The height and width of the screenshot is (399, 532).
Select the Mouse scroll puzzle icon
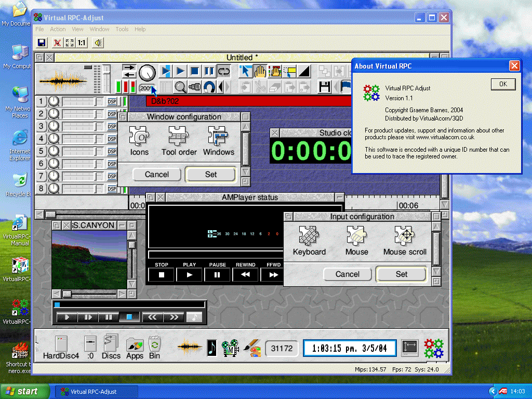[x=405, y=236]
